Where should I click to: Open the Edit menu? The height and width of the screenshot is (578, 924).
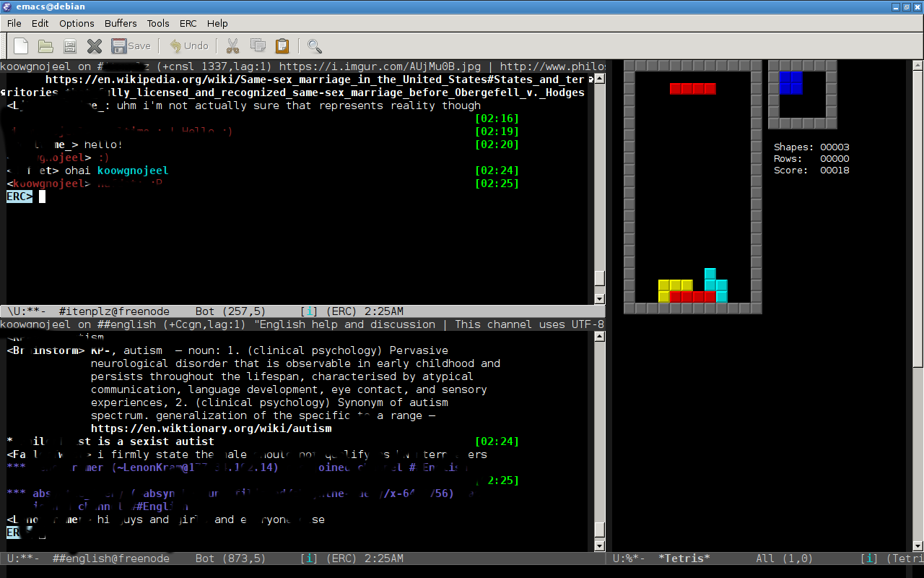40,23
